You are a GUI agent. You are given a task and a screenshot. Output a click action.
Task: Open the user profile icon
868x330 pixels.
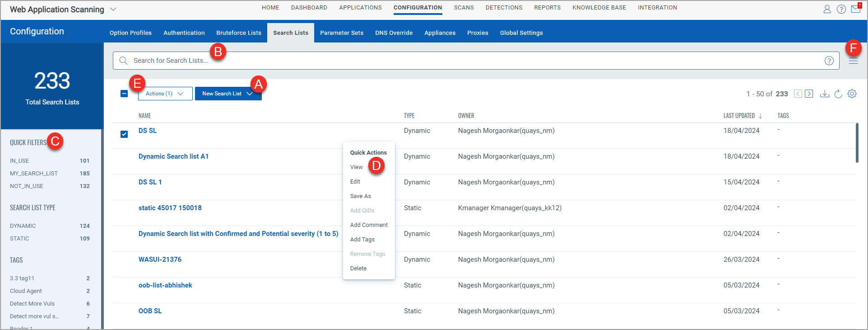coord(827,9)
